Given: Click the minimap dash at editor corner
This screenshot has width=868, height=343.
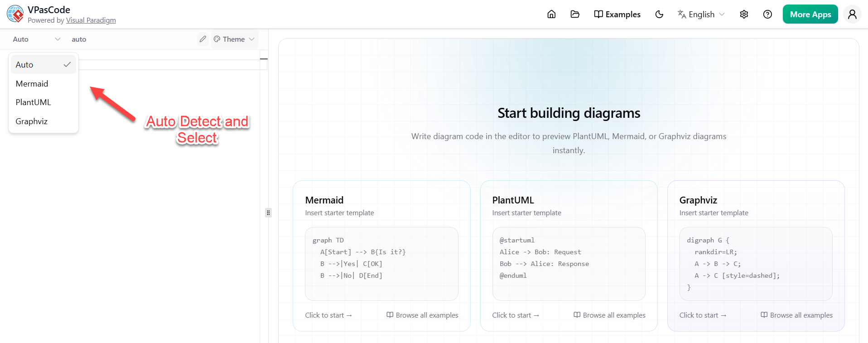Looking at the screenshot, I should pyautogui.click(x=264, y=59).
